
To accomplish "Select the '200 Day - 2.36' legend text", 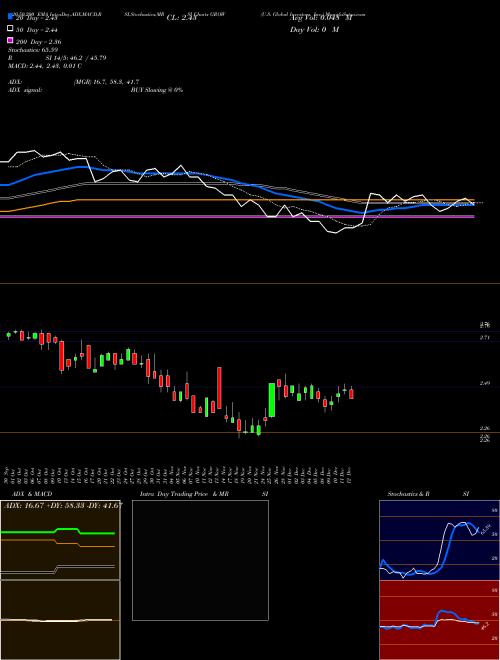I will [39, 42].
